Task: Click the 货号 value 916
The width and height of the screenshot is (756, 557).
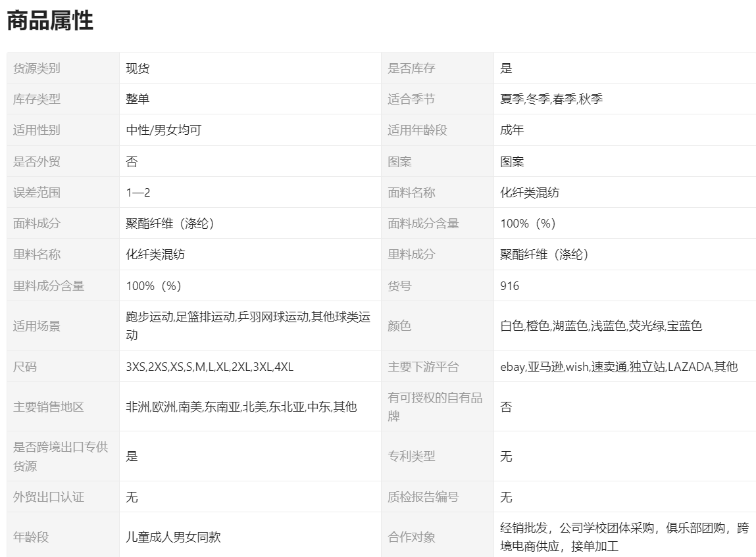Action: [509, 286]
